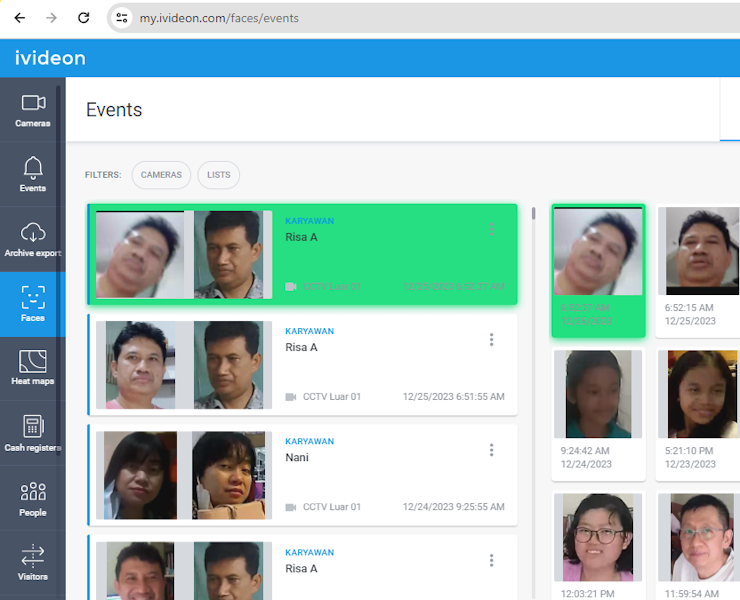
Task: Reload the page with refresh icon
Action: (84, 18)
